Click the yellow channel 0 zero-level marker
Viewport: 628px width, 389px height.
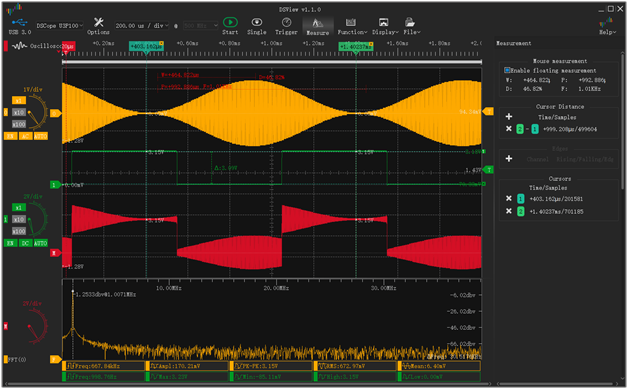(55, 114)
